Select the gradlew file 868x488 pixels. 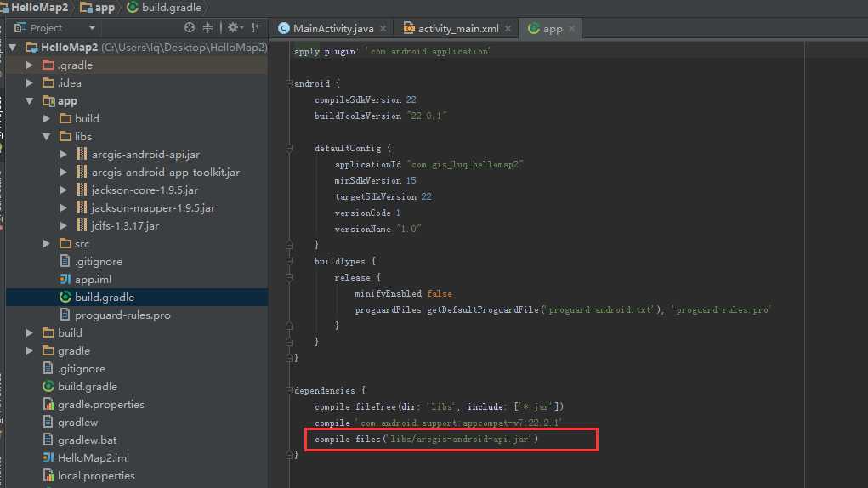pyautogui.click(x=77, y=423)
